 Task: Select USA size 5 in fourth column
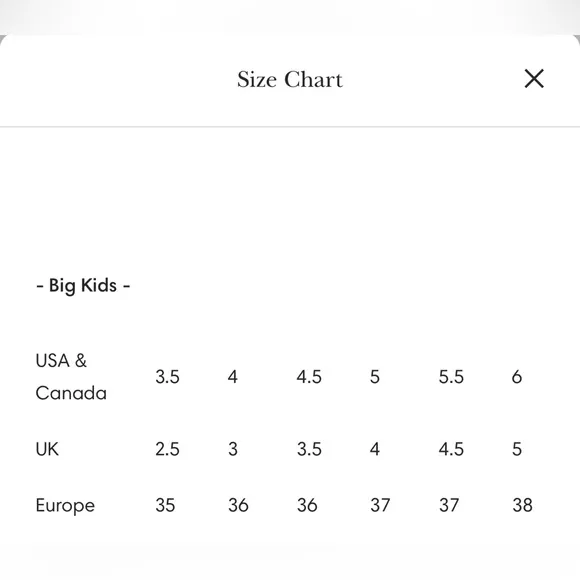[375, 377]
